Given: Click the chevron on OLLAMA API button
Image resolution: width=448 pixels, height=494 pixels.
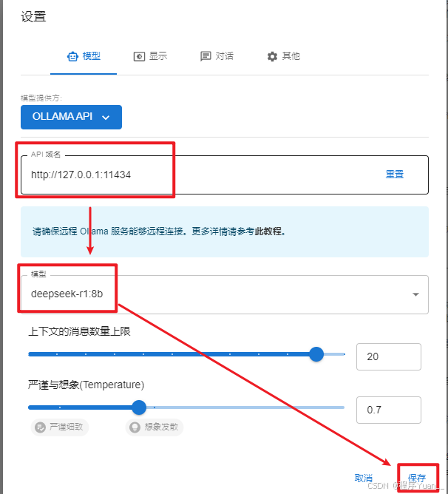Looking at the screenshot, I should [x=106, y=118].
